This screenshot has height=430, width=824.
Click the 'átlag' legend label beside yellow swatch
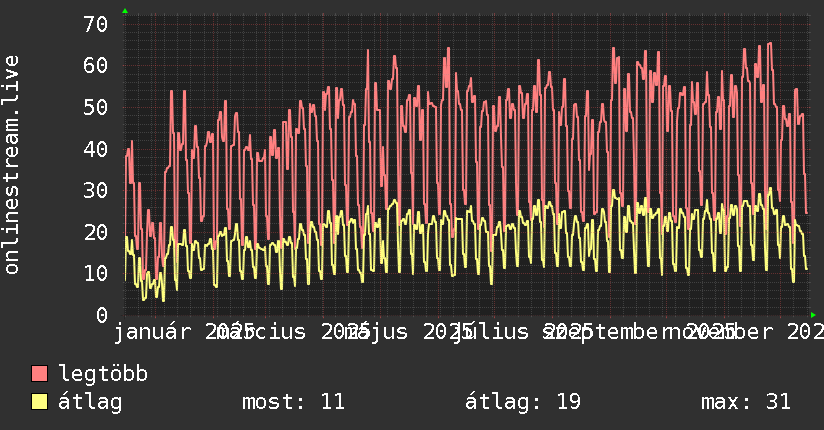90,402
